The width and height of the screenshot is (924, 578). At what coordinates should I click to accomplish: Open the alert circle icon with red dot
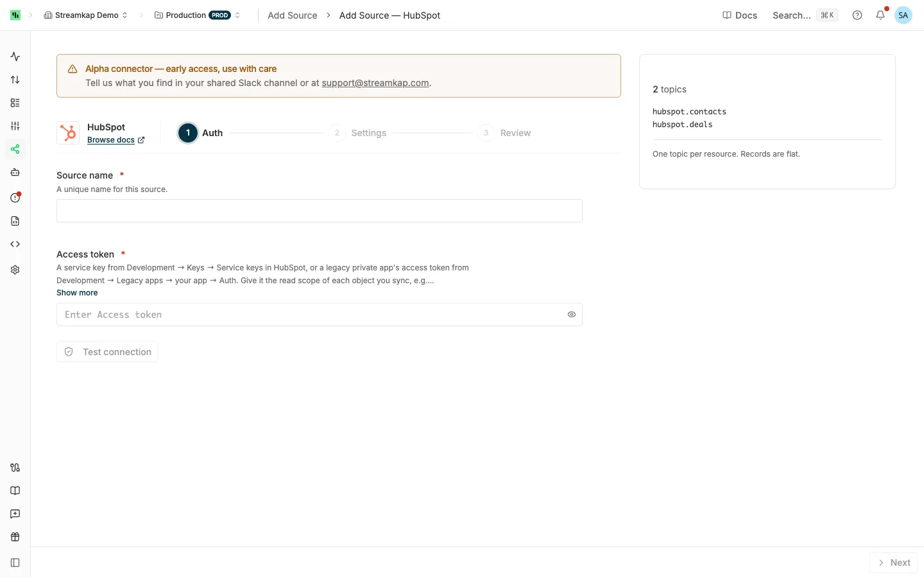(x=15, y=197)
